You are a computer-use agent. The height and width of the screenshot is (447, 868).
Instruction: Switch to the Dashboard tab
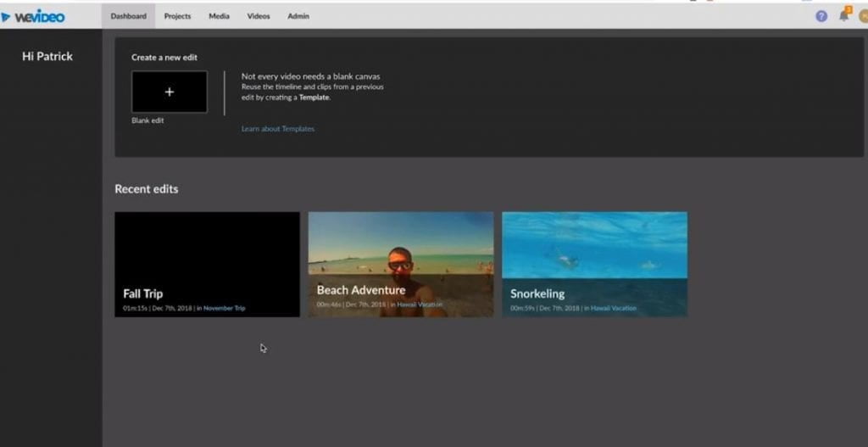tap(128, 16)
